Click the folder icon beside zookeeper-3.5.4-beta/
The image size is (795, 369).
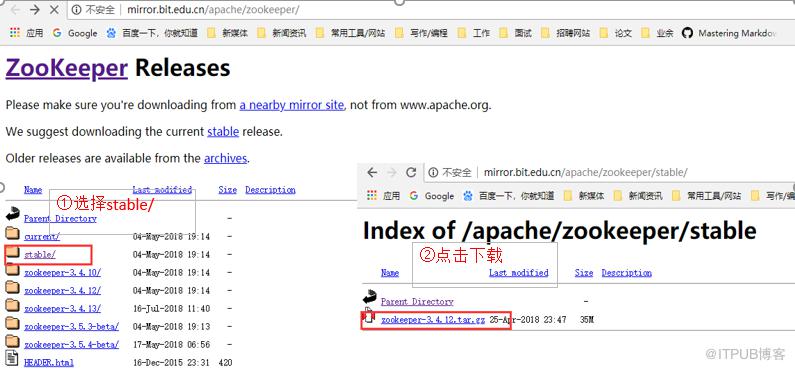point(13,342)
